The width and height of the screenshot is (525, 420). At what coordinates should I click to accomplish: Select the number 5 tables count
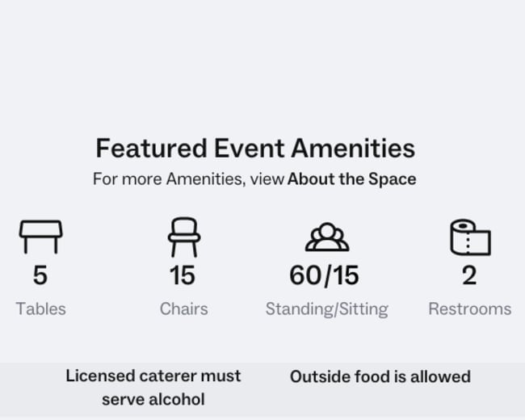click(40, 275)
